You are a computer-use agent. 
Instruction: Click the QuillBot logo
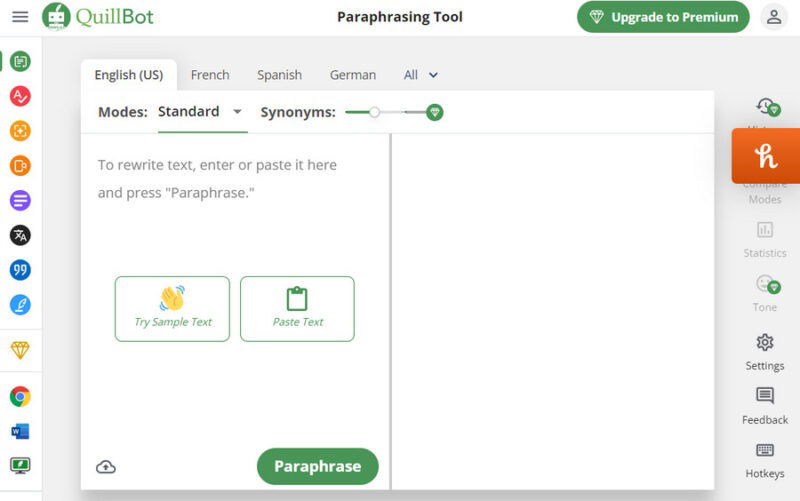98,17
